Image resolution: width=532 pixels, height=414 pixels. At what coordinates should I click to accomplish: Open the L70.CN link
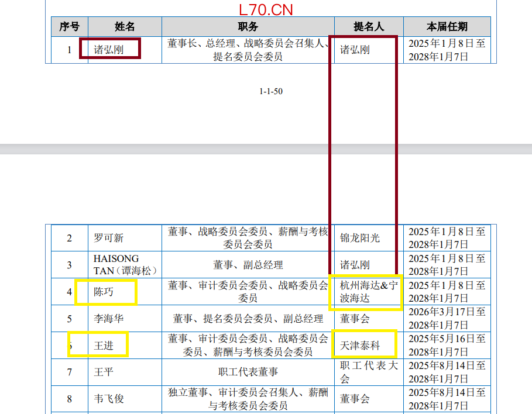tap(265, 9)
